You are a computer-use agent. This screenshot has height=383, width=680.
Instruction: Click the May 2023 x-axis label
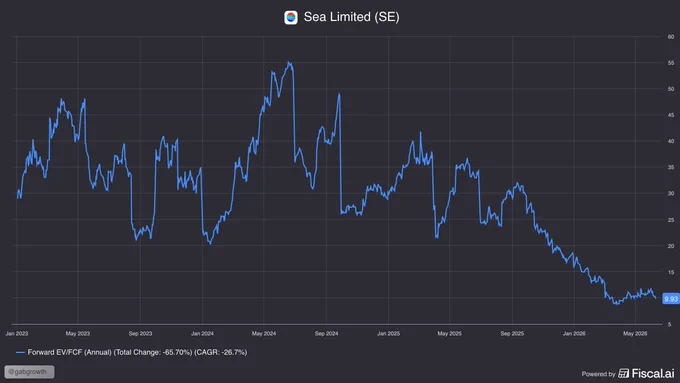pos(78,334)
